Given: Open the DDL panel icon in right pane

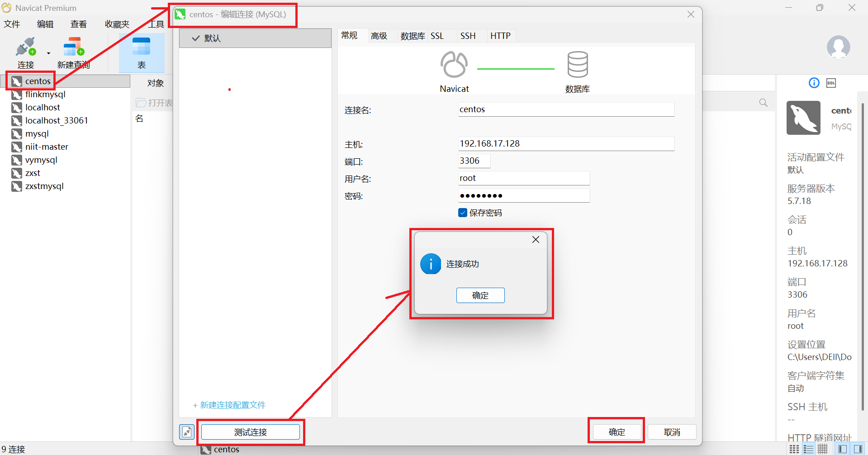Looking at the screenshot, I should 831,83.
